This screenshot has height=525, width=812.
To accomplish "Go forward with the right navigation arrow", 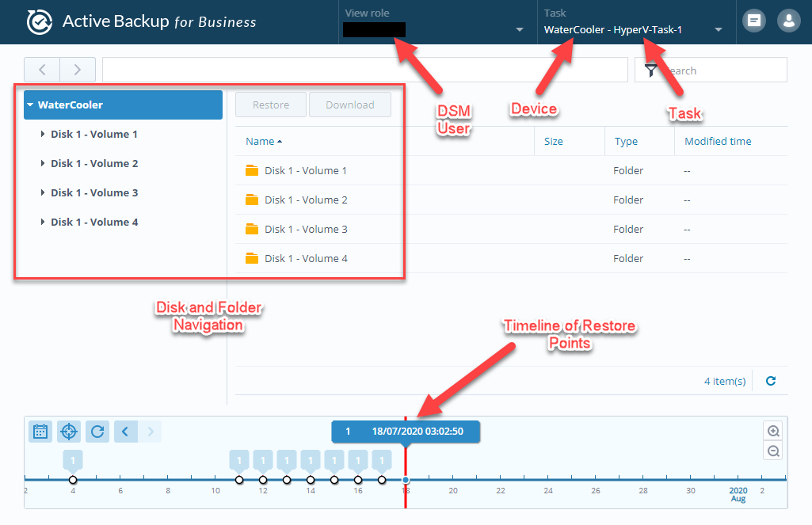I will tap(78, 70).
